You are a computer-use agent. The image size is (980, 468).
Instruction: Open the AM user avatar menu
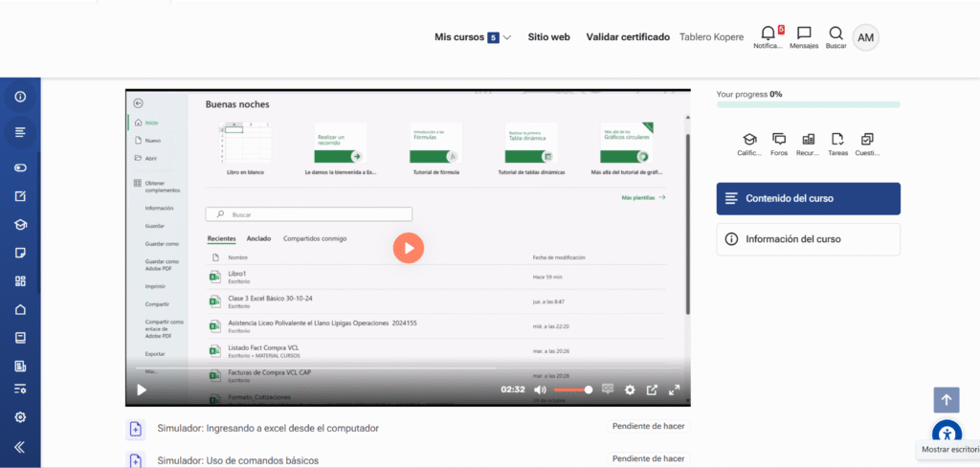[865, 38]
